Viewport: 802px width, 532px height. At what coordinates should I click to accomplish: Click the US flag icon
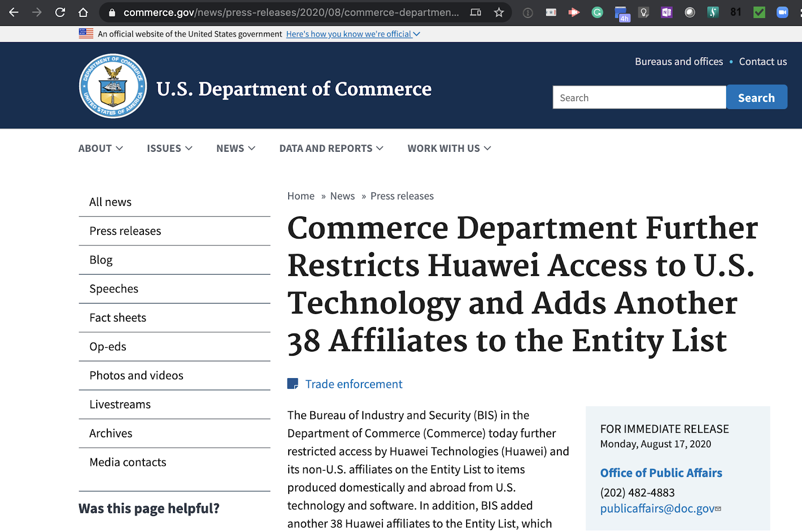[x=86, y=34]
